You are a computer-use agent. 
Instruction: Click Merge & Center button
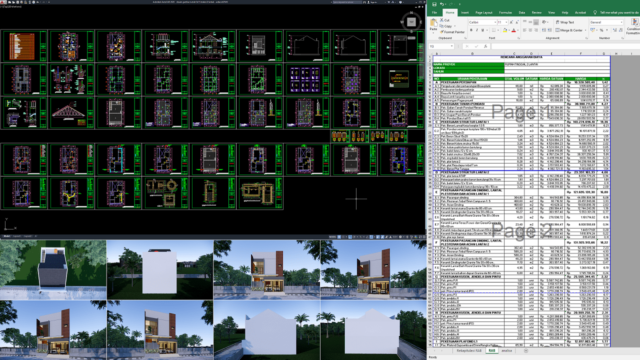point(569,30)
